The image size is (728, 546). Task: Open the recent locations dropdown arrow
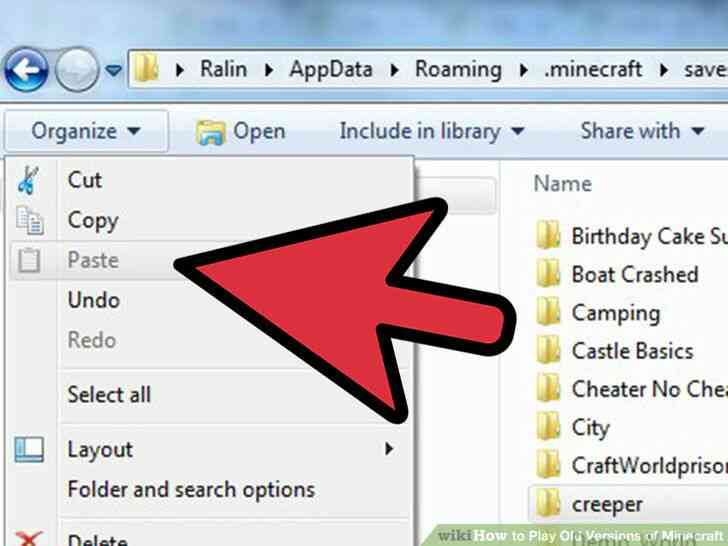tap(113, 71)
